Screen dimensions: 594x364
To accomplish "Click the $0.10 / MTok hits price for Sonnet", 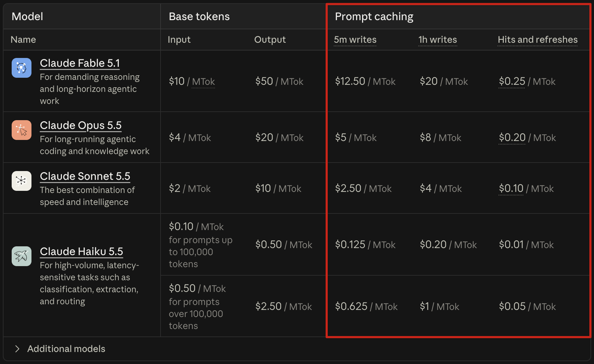I will coord(526,189).
